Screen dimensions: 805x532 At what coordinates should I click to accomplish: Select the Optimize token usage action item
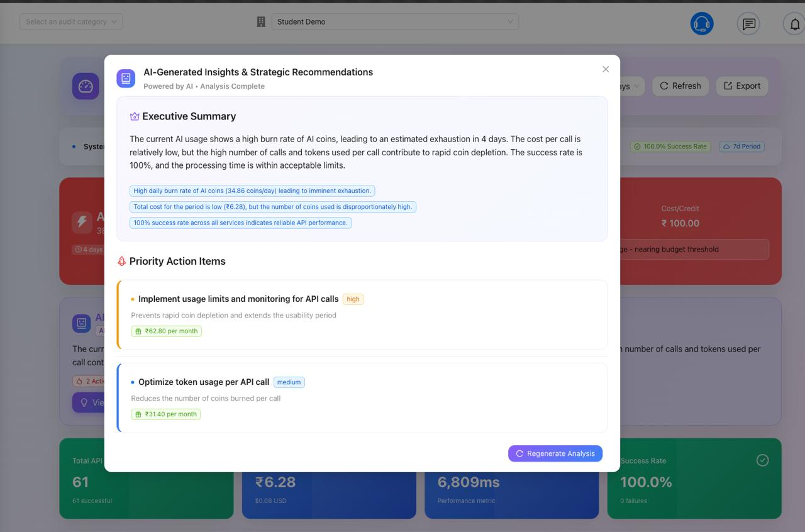point(204,382)
